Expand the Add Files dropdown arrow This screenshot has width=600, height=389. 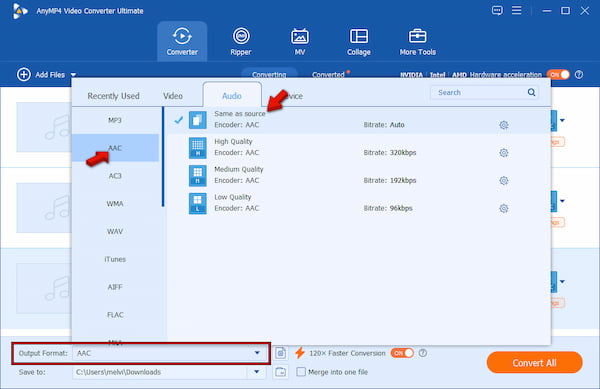73,75
